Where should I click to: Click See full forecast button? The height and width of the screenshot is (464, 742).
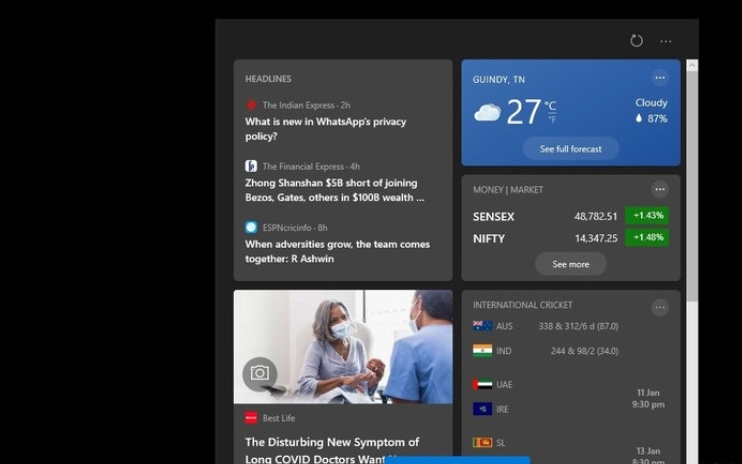(571, 149)
